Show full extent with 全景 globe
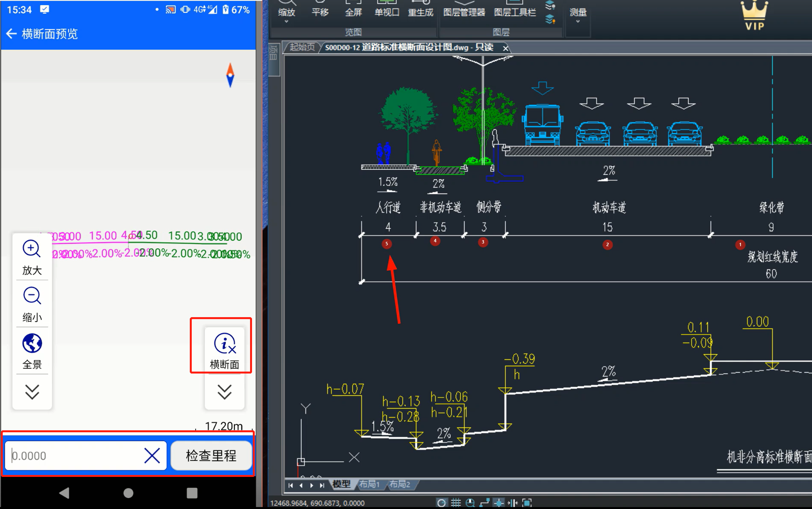This screenshot has width=812, height=509. click(x=32, y=351)
